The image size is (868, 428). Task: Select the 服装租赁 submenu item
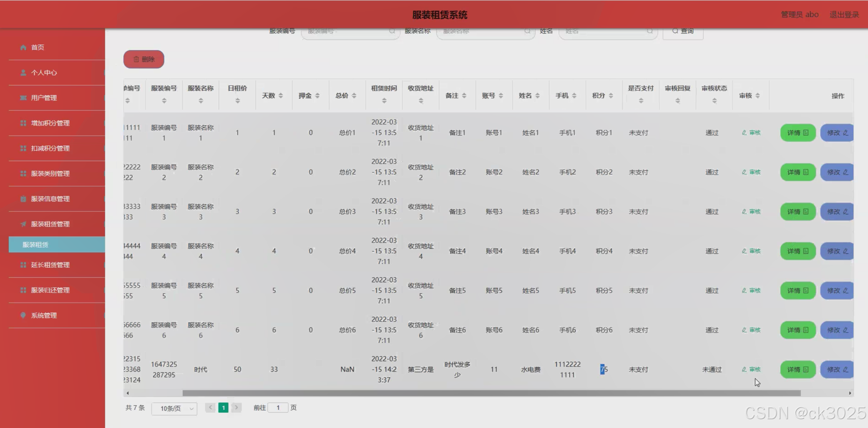35,245
